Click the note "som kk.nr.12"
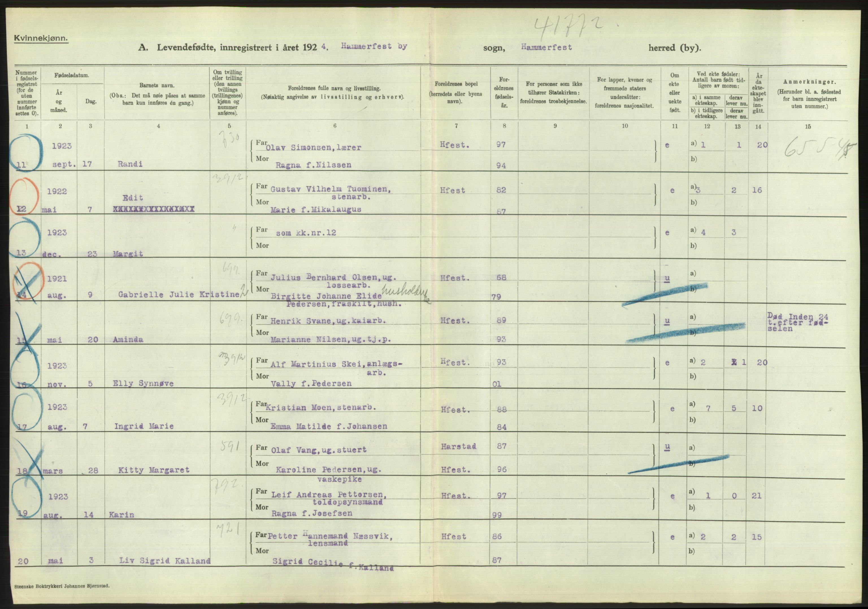Viewport: 868px width, 609px height. point(306,233)
